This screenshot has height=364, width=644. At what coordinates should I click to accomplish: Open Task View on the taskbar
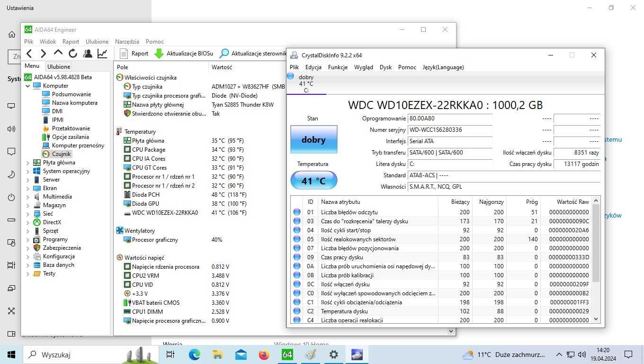click(170, 355)
